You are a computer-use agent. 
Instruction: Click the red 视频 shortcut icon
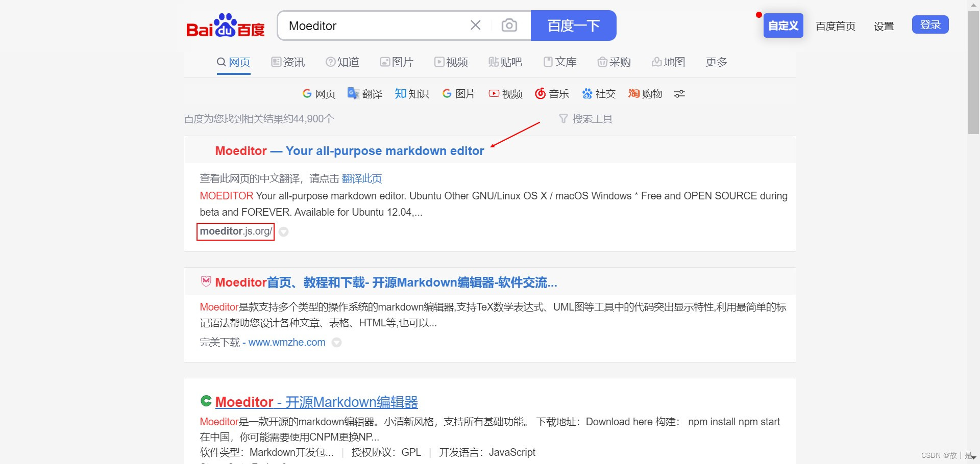(x=494, y=94)
